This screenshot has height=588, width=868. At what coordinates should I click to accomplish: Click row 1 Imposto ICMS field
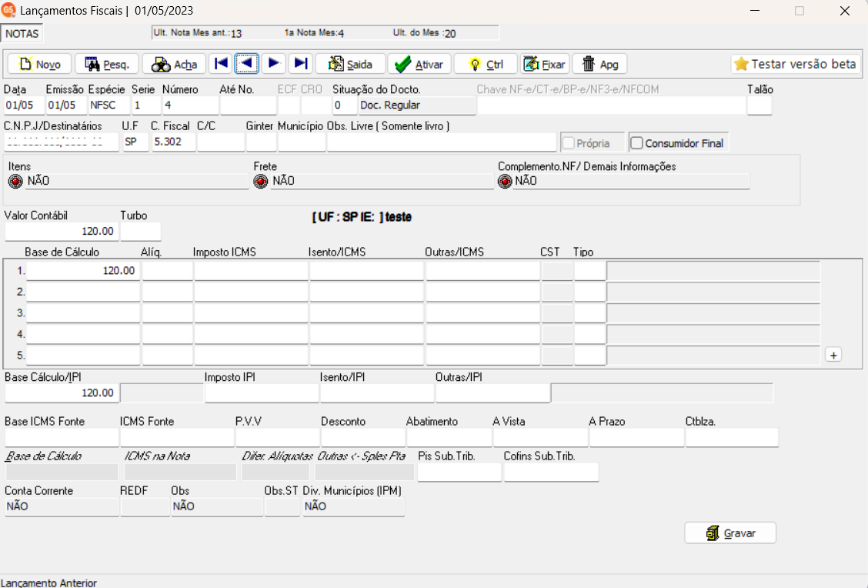pyautogui.click(x=252, y=271)
